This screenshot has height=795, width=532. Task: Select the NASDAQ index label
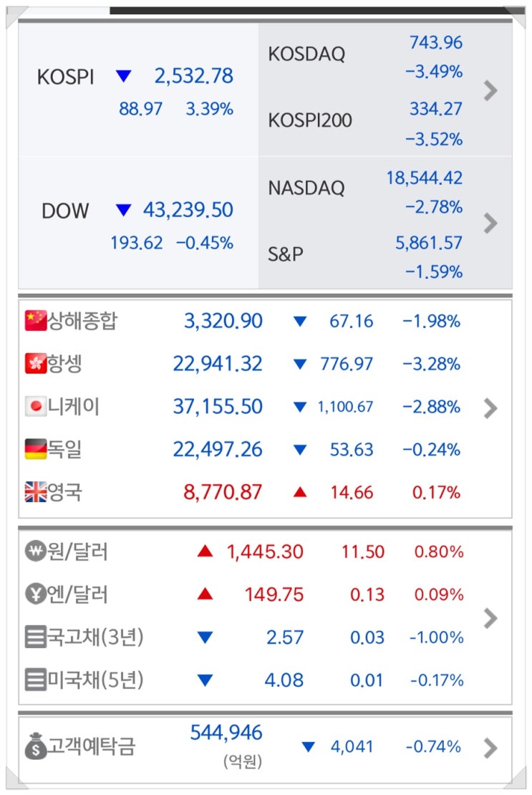(x=306, y=188)
